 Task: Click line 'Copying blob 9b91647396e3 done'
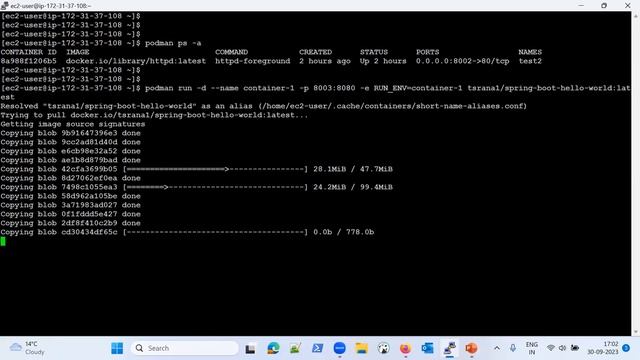pyautogui.click(x=71, y=133)
